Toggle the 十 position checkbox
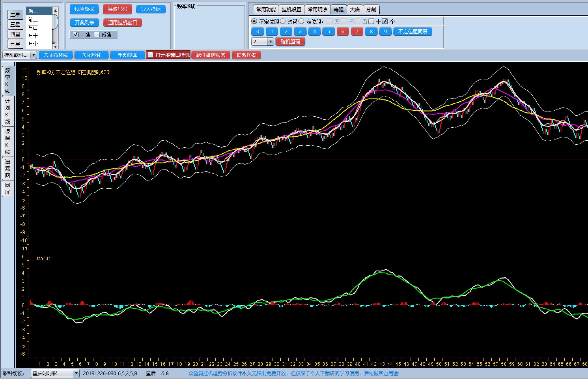This screenshot has height=379, width=588. click(x=371, y=21)
